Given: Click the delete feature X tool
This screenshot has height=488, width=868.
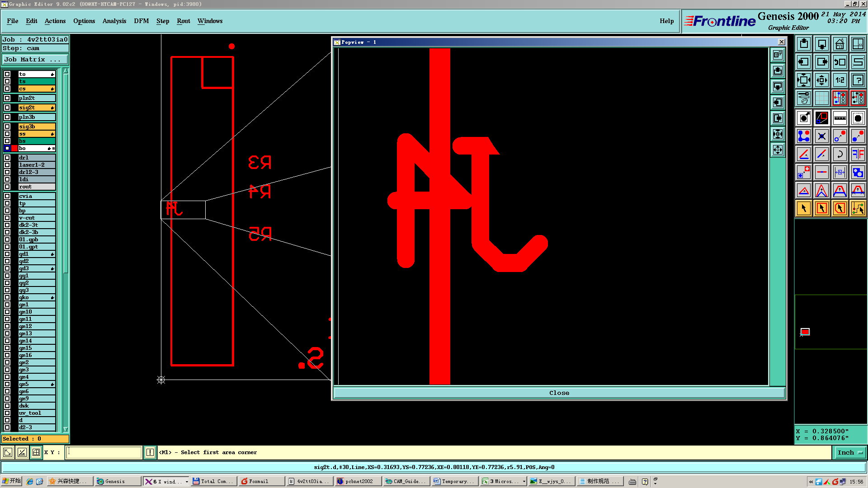Looking at the screenshot, I should (x=821, y=136).
